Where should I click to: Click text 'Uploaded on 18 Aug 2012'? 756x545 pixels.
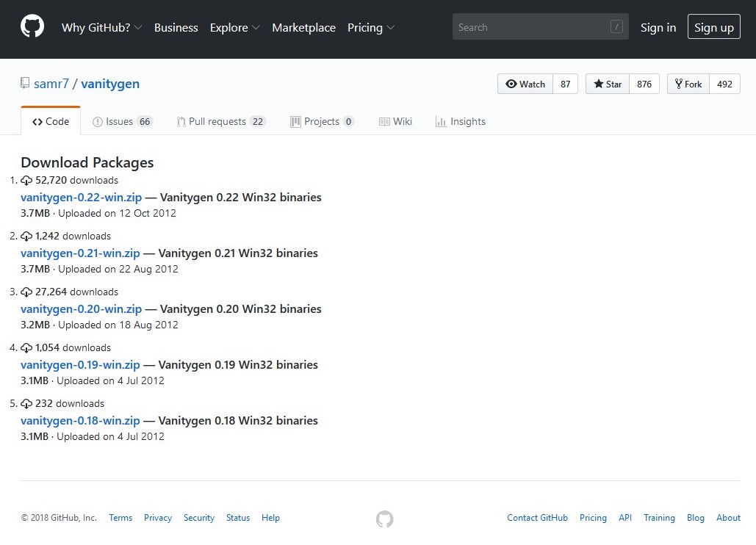point(118,325)
